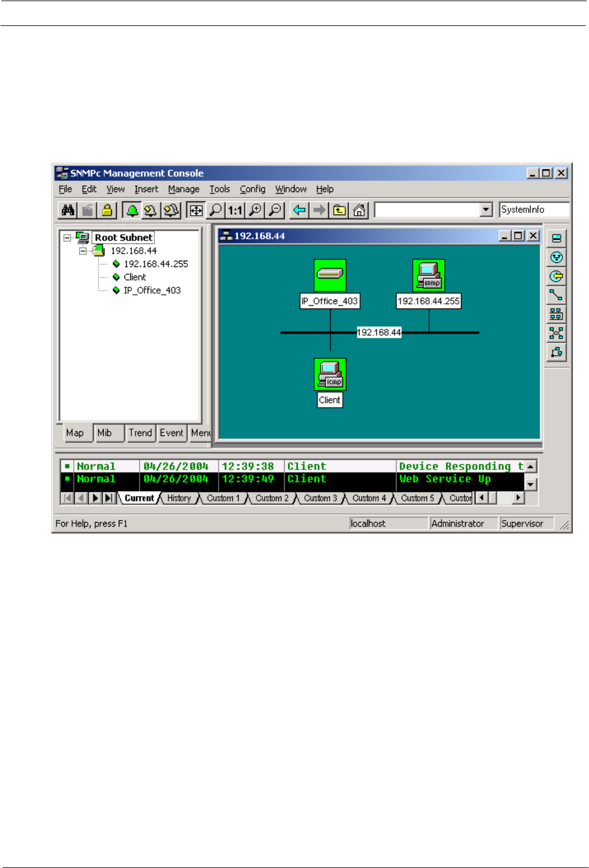Select the 192.168.44 subnet in tree
Viewport: 589px width, 868px height.
click(134, 251)
